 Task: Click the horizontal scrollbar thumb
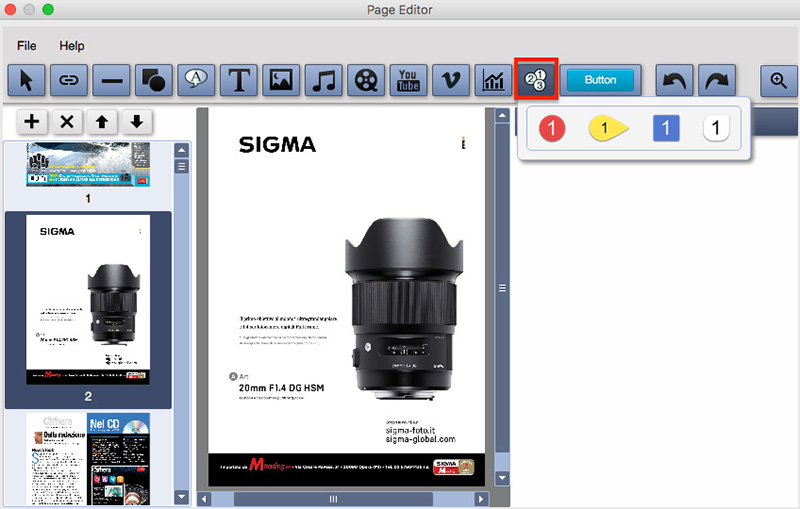pyautogui.click(x=333, y=499)
